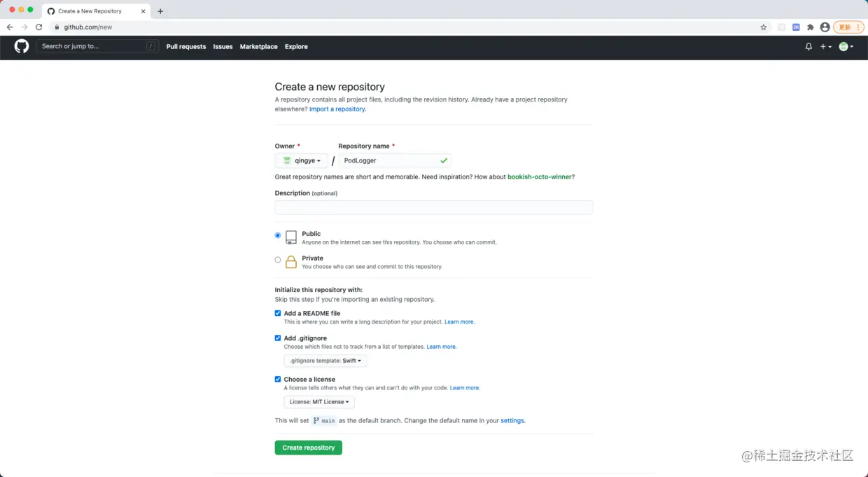Click the Private repository lock icon
Image resolution: width=868 pixels, height=477 pixels.
click(291, 262)
